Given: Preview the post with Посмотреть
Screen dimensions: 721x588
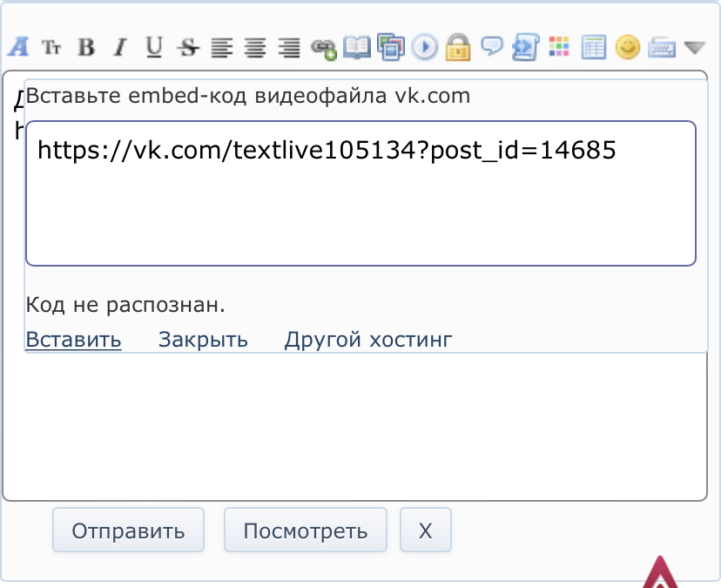Looking at the screenshot, I should 306,530.
